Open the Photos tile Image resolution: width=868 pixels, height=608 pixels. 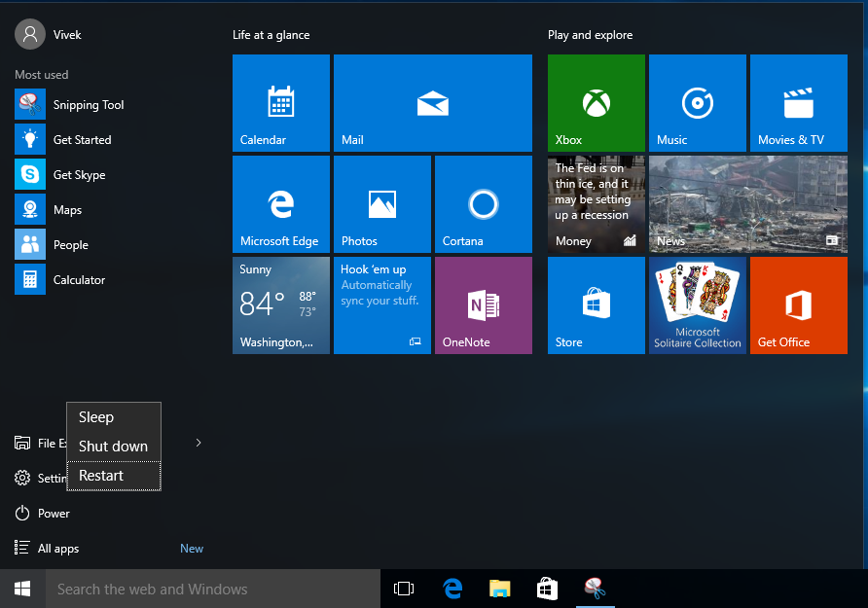382,203
